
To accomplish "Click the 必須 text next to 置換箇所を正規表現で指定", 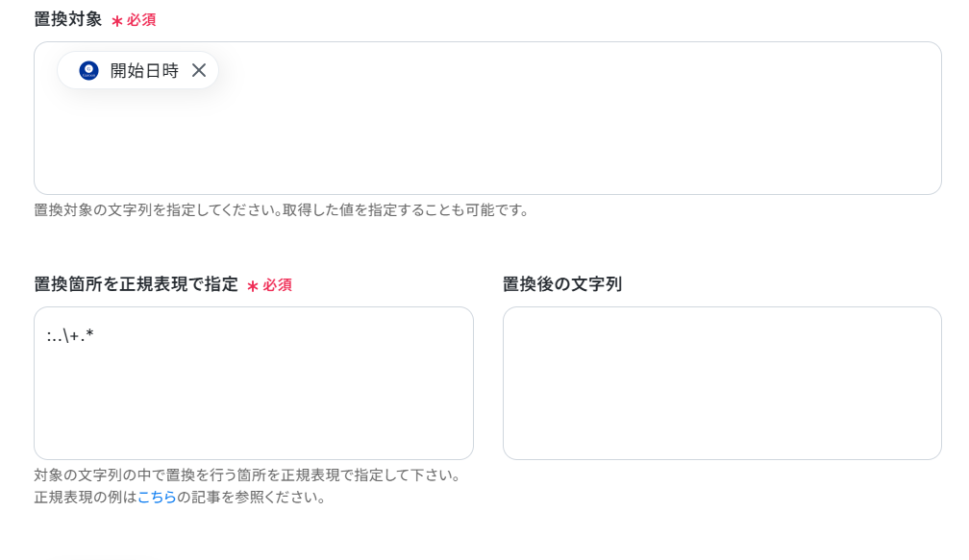I will [x=277, y=285].
